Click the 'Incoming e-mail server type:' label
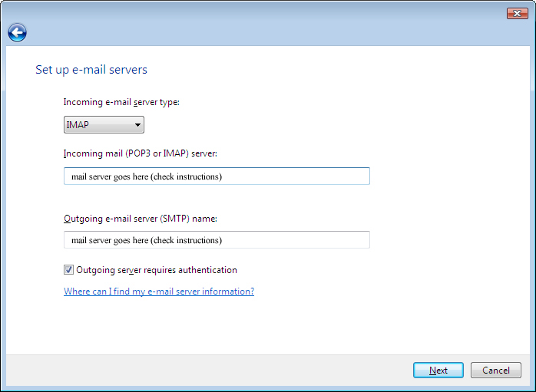Screen dimensions: 536x392 point(121,102)
